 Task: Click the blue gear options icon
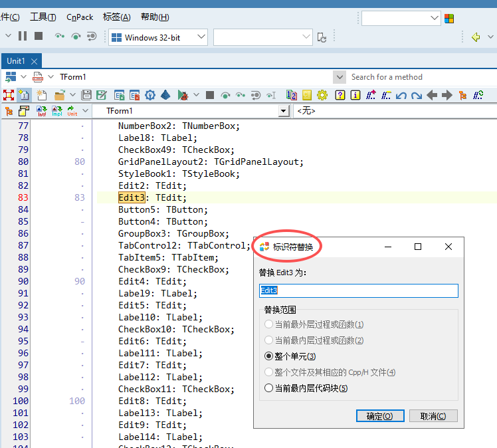tap(150, 95)
